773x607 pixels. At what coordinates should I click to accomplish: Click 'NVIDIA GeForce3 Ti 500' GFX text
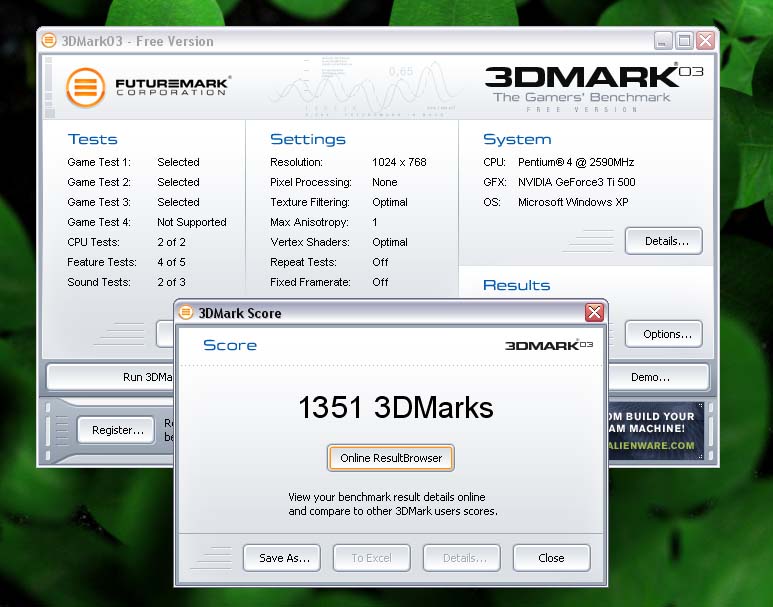point(576,182)
